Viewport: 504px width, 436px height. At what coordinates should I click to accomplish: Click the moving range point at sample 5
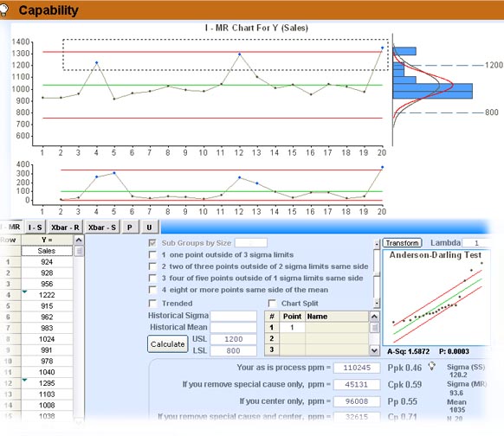click(x=114, y=173)
